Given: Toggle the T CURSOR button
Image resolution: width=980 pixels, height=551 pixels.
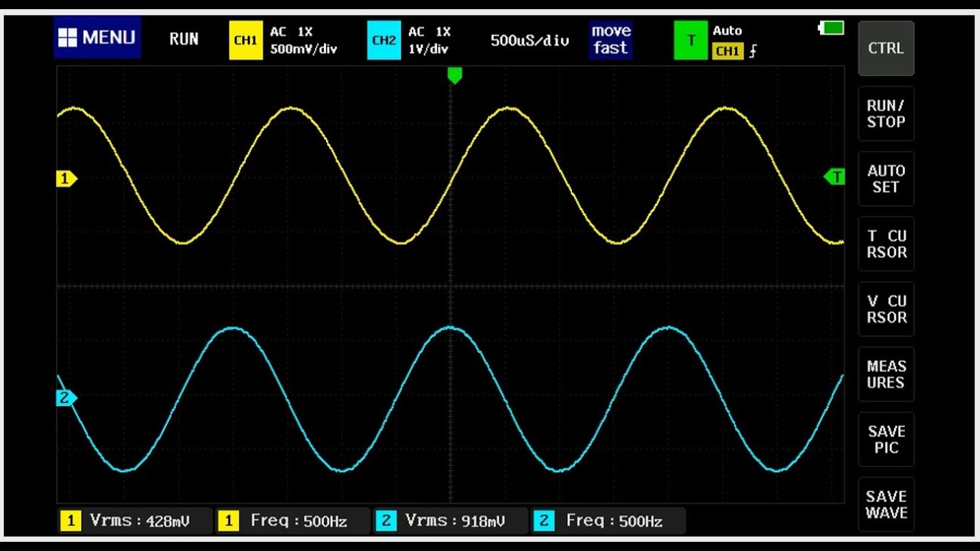Looking at the screenshot, I should coord(886,244).
